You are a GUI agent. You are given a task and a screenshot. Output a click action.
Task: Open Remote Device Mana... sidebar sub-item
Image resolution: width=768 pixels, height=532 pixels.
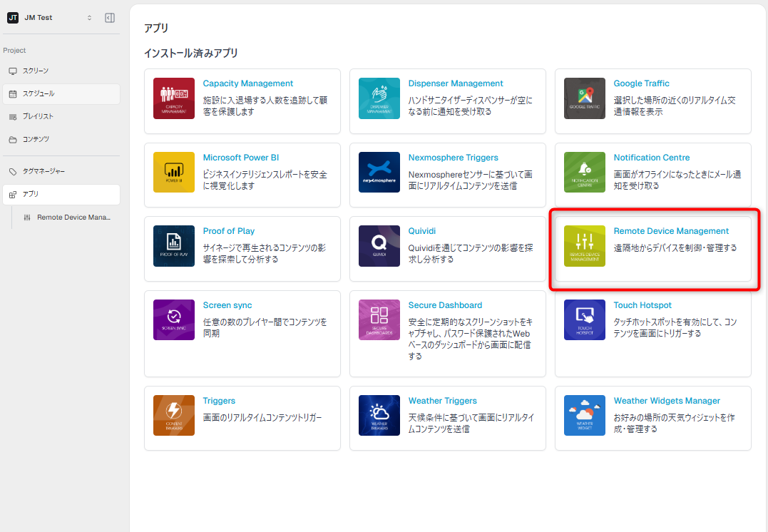[67, 218]
